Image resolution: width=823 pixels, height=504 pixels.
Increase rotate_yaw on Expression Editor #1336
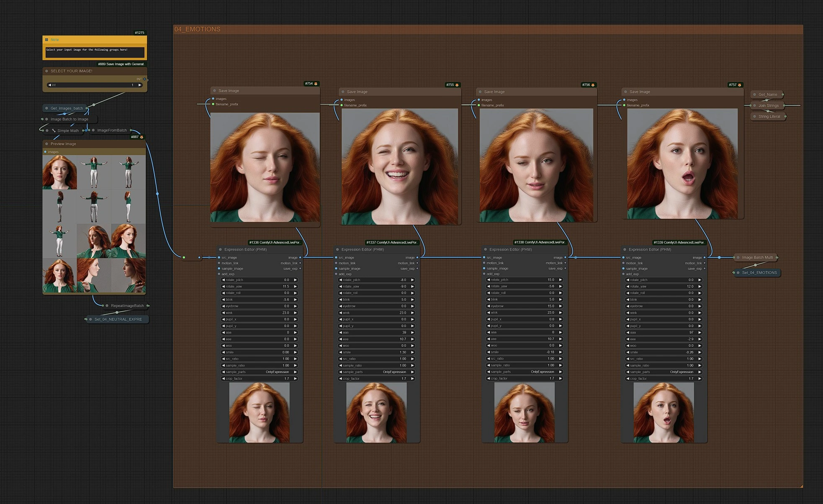(x=295, y=287)
